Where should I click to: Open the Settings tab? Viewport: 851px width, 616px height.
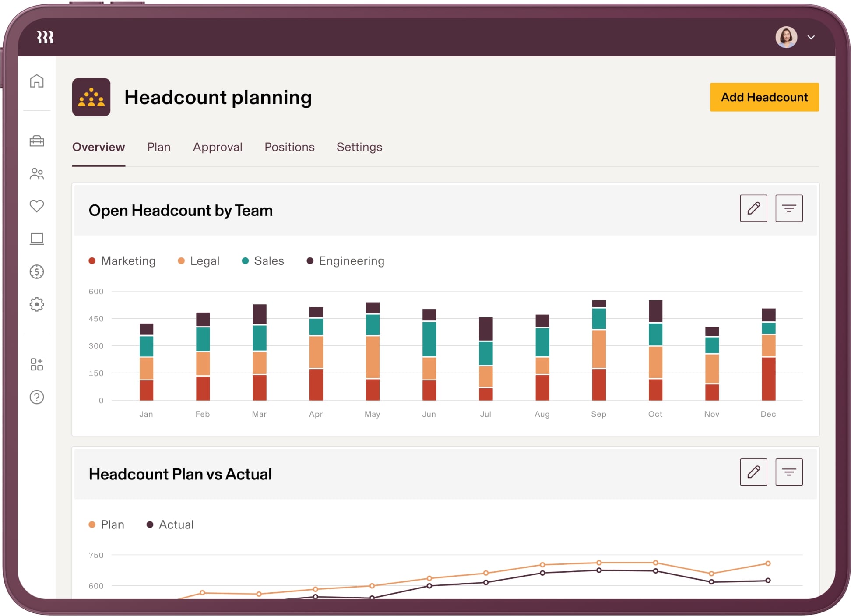point(359,147)
